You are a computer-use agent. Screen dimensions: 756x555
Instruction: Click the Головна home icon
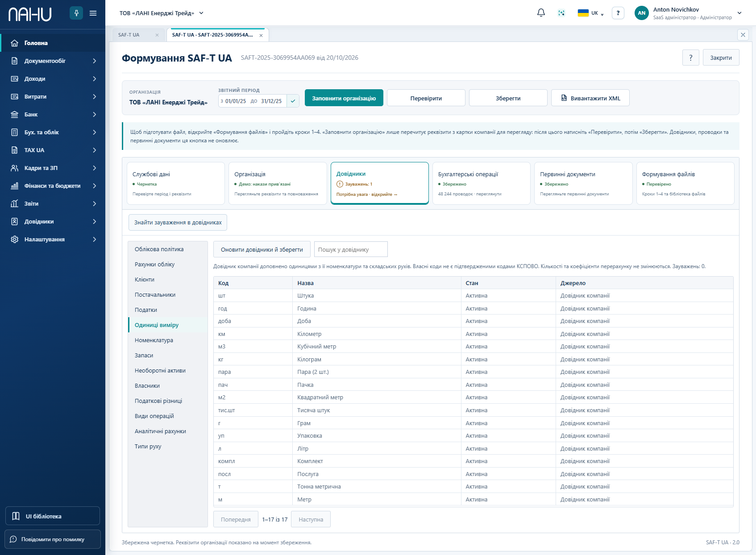[15, 43]
